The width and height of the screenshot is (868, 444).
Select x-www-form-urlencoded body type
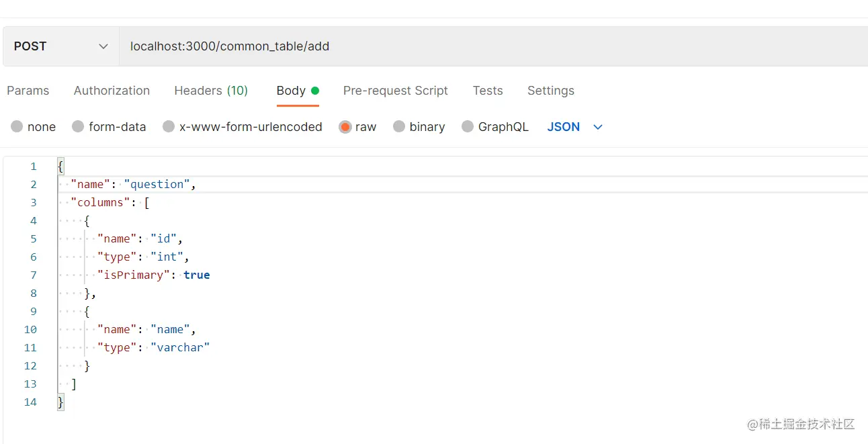click(169, 127)
